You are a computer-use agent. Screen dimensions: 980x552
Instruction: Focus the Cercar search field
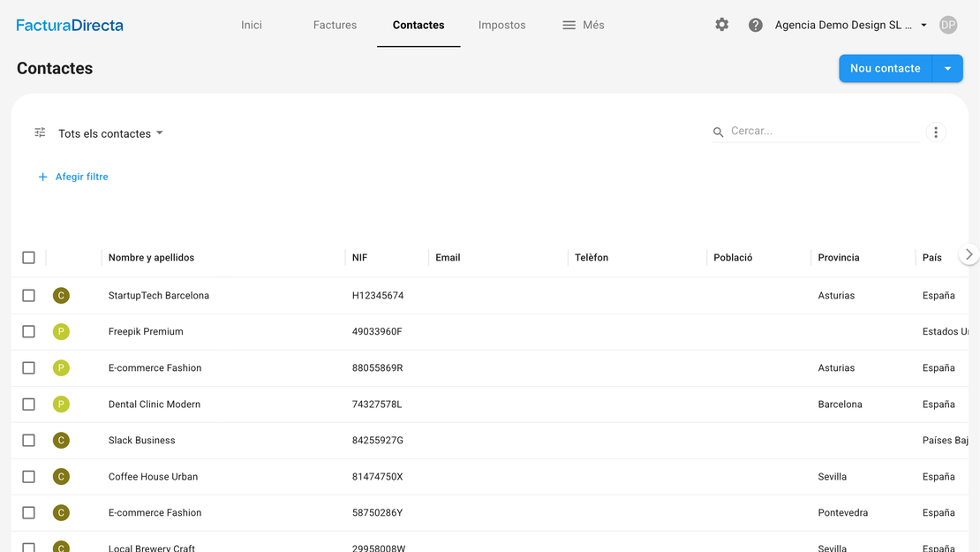pos(823,131)
